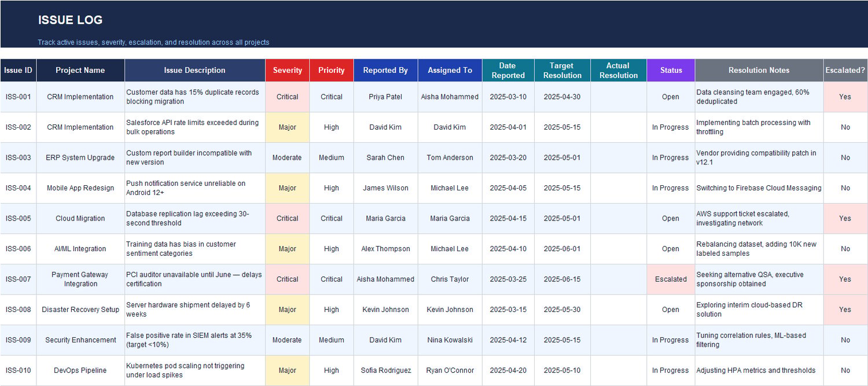Screen dimensions: 868x386
Task: Select Priya Patel in Reported By
Action: tap(385, 97)
